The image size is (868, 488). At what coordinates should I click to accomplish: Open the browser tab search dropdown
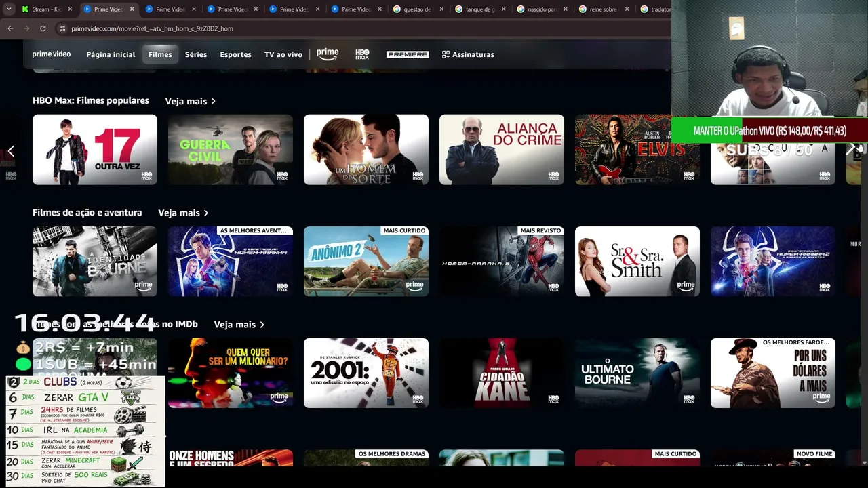click(9, 9)
